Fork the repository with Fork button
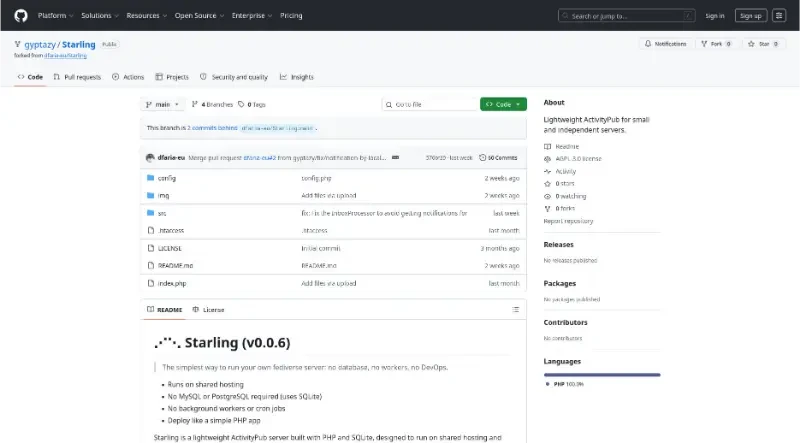 (716, 44)
